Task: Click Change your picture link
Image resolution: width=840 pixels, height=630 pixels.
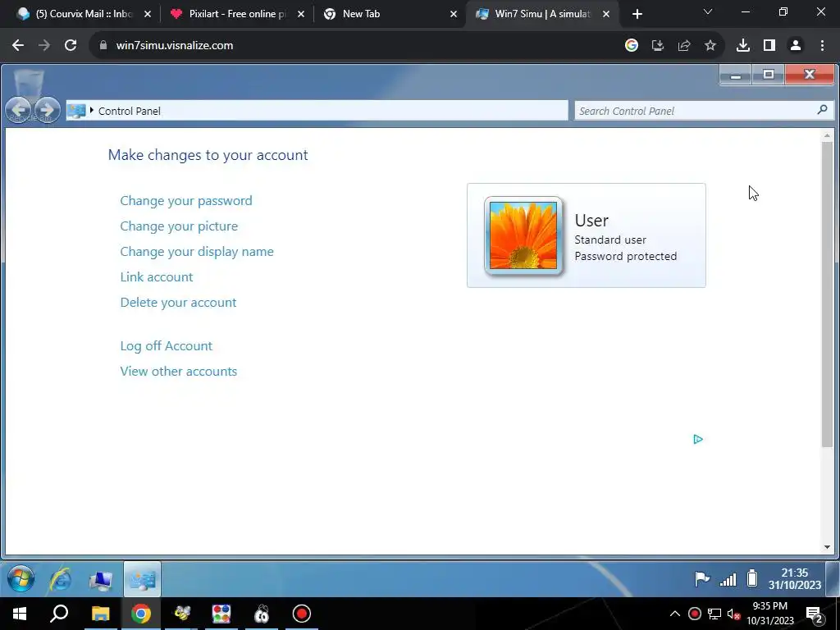Action: [x=179, y=226]
